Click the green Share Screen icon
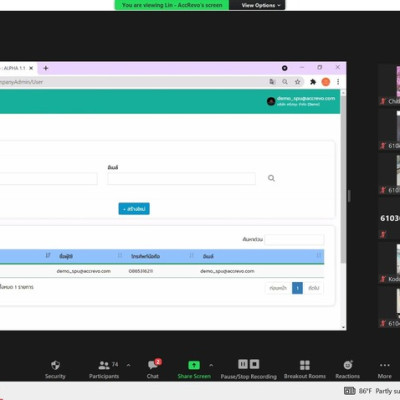This screenshot has width=400, height=400. point(194,365)
